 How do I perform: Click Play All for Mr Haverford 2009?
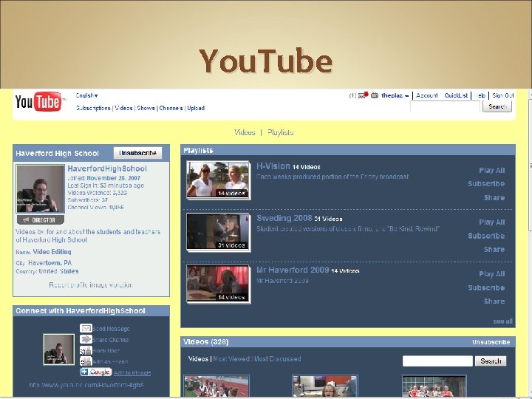(491, 274)
